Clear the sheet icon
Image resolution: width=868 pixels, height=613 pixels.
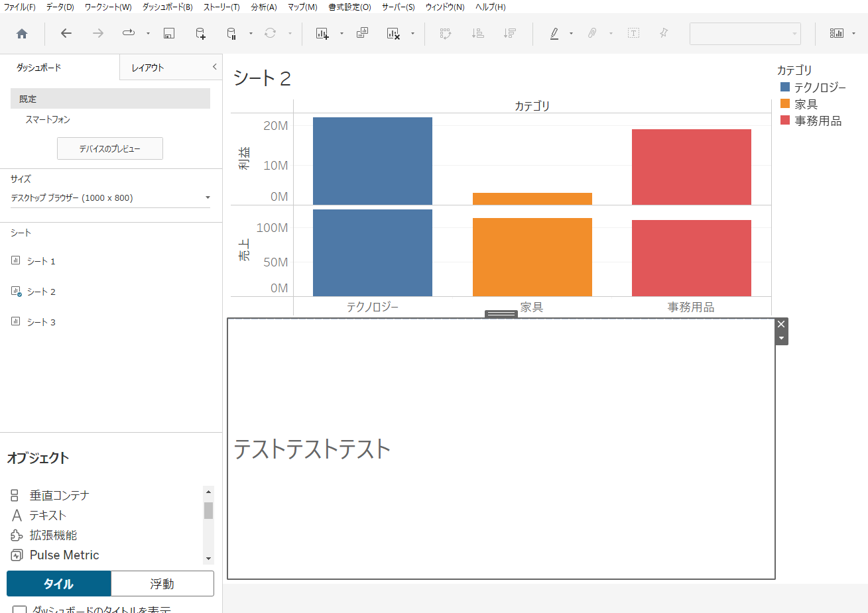pyautogui.click(x=393, y=33)
